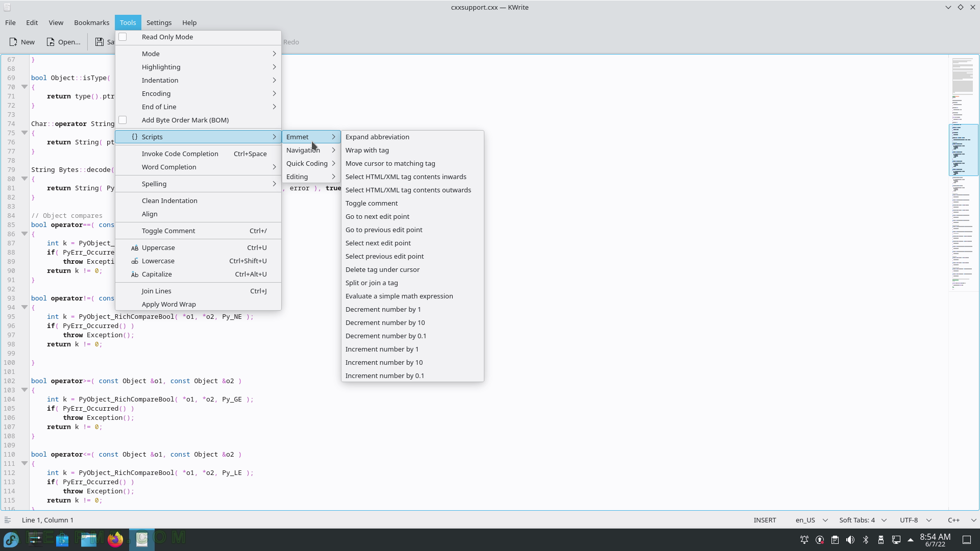Launch Firefox from the taskbar
Screen dimensions: 980x551
click(115, 539)
